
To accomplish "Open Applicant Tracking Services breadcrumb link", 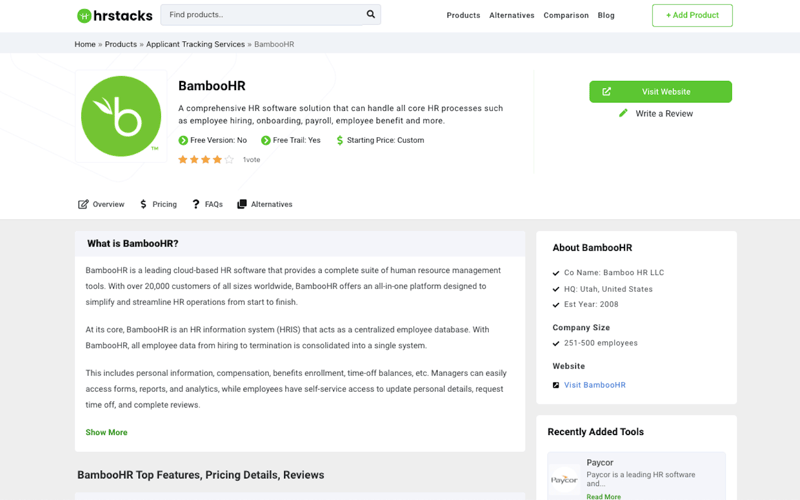I will click(194, 44).
